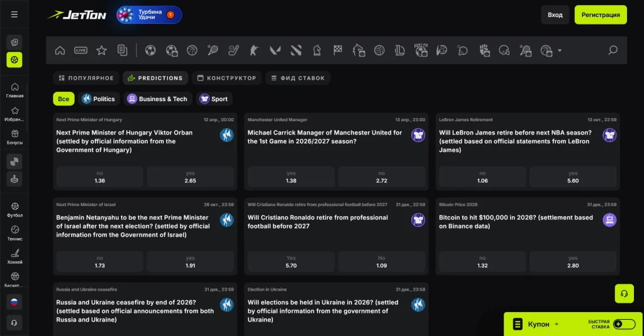Open favorites star in sports toolbar
The width and height of the screenshot is (644, 336).
click(101, 50)
